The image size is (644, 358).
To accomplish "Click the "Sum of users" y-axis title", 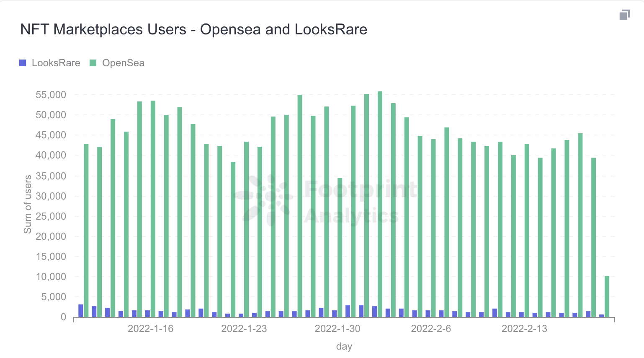I will [28, 204].
